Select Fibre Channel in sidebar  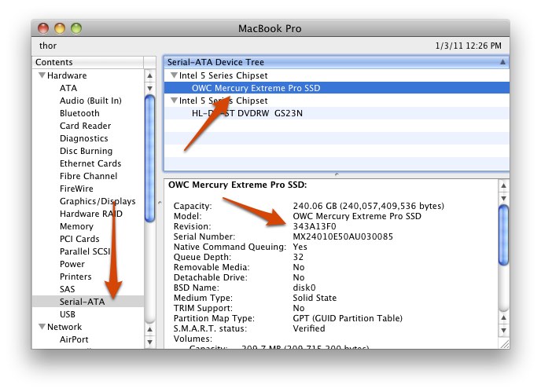pyautogui.click(x=88, y=176)
